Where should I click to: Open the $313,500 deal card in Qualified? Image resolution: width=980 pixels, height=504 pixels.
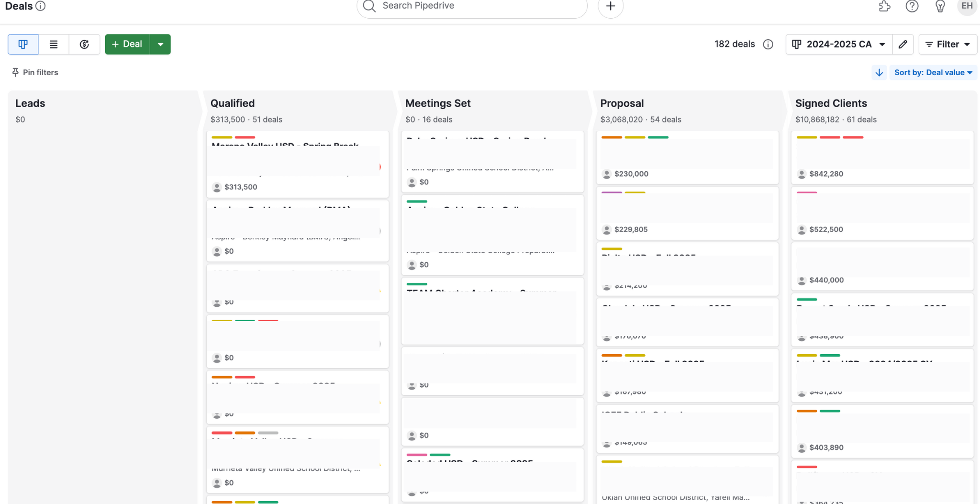pyautogui.click(x=297, y=164)
